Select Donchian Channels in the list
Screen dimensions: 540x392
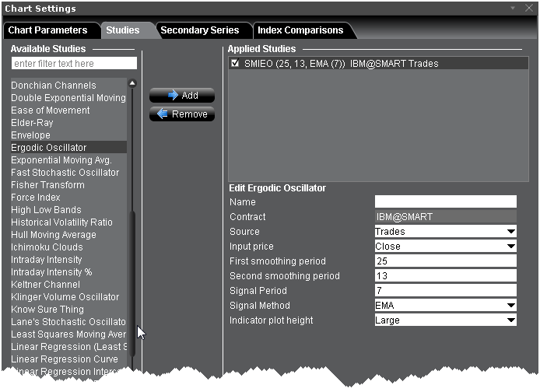tap(54, 86)
